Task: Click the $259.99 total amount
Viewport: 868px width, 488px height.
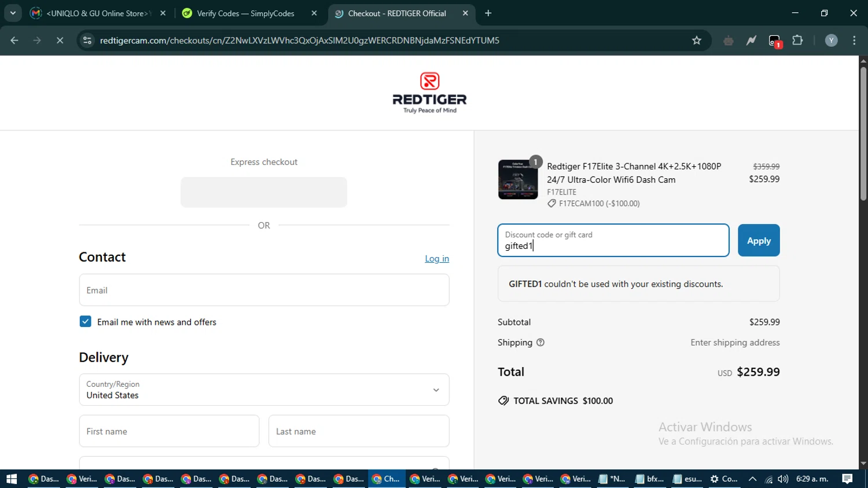Action: pyautogui.click(x=758, y=372)
